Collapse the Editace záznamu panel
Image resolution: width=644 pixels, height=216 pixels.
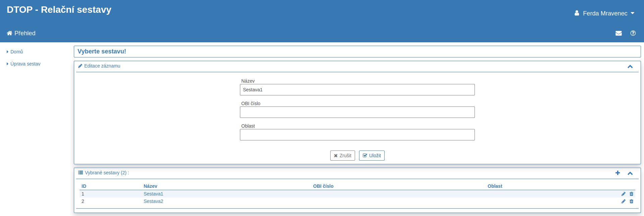point(630,67)
